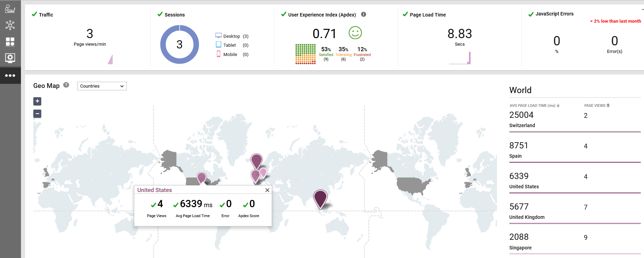Viewport: 644px width, 258px height.
Task: Click the Mobile device icon
Action: pyautogui.click(x=218, y=54)
